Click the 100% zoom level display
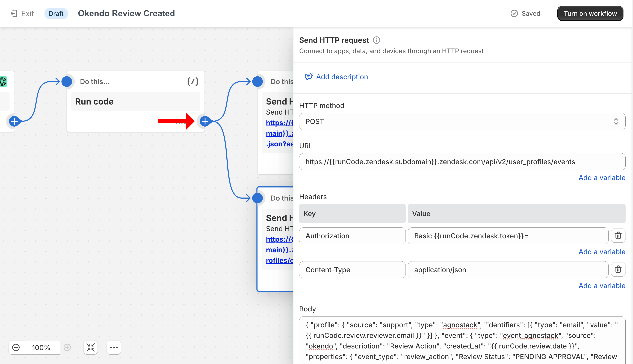The height and width of the screenshot is (364, 633). 41,347
